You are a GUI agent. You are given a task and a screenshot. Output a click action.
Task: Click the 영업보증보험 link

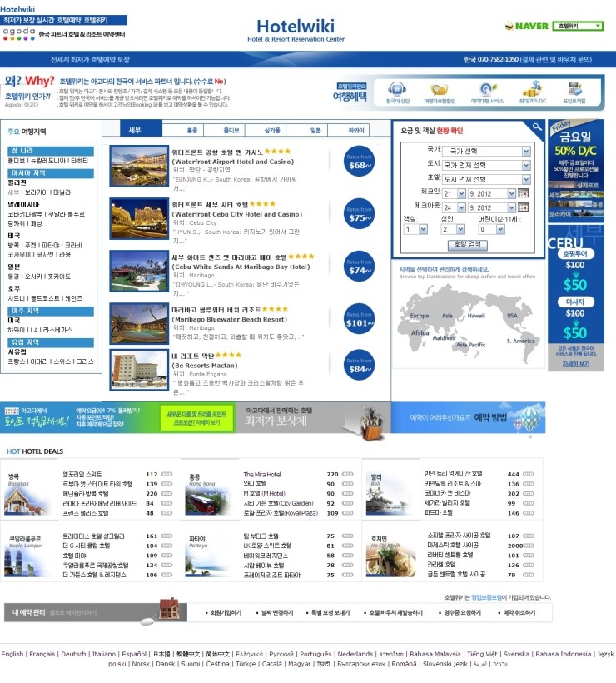tap(486, 597)
